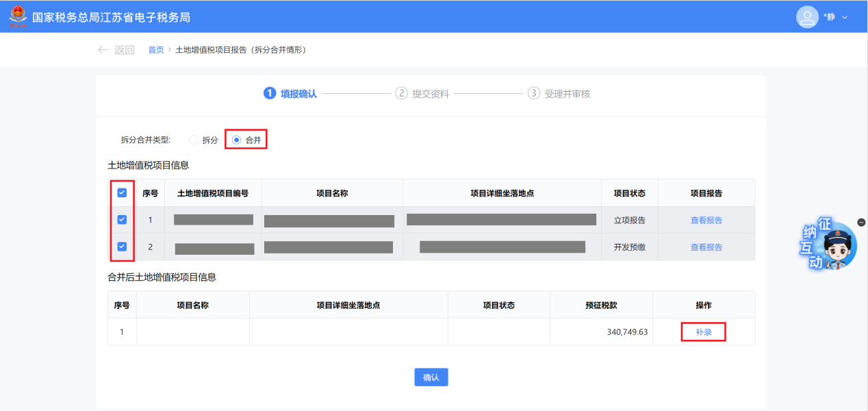Screen dimensions: 868x411
Task: Click 补录 in the merged project row
Action: tap(703, 332)
